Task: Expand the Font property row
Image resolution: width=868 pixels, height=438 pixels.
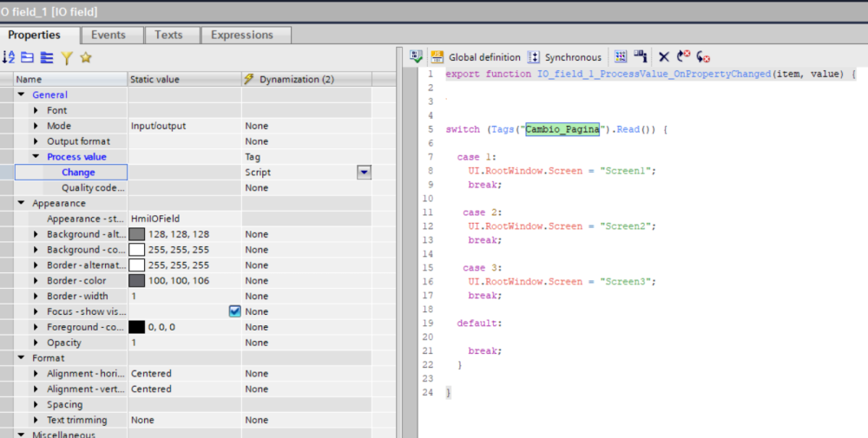Action: coord(36,110)
